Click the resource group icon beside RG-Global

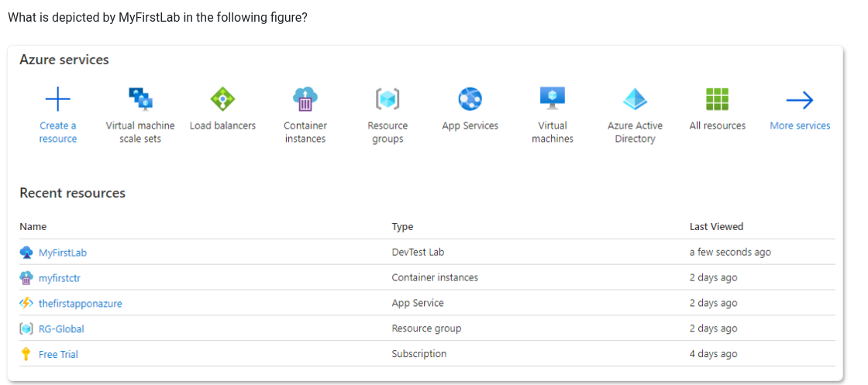(x=26, y=328)
